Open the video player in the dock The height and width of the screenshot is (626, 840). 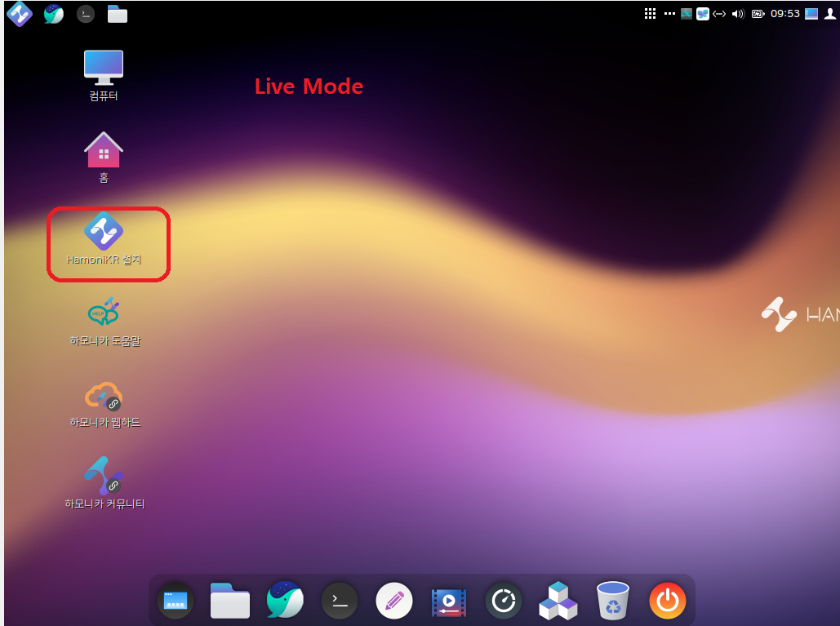449,602
